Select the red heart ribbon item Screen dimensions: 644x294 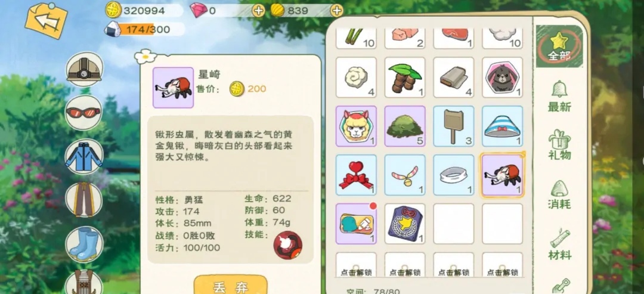point(356,175)
